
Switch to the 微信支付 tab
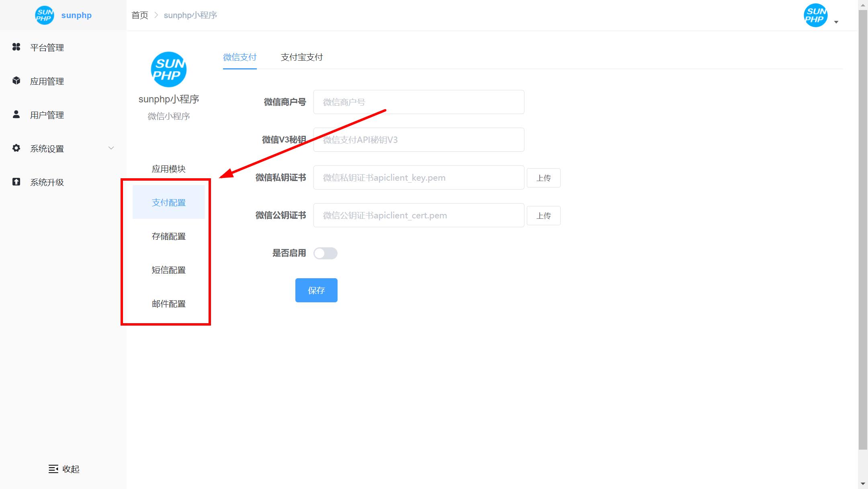pos(240,57)
